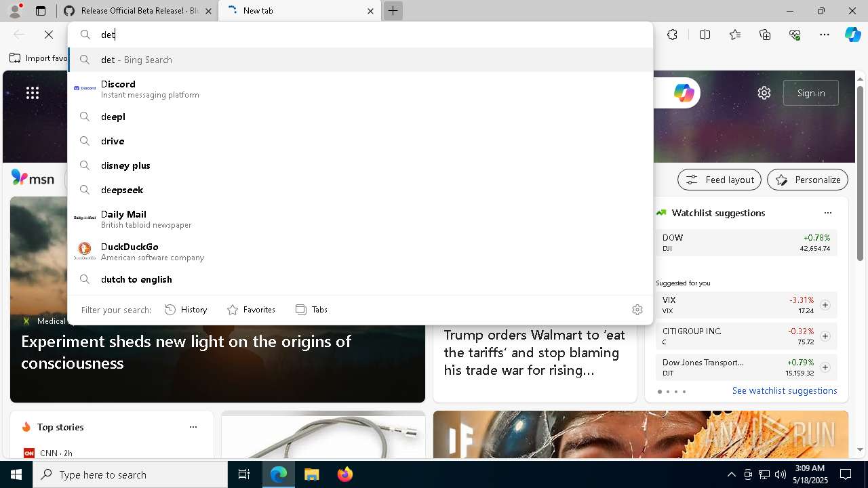
Task: Open the notification center icon
Action: pos(846,474)
